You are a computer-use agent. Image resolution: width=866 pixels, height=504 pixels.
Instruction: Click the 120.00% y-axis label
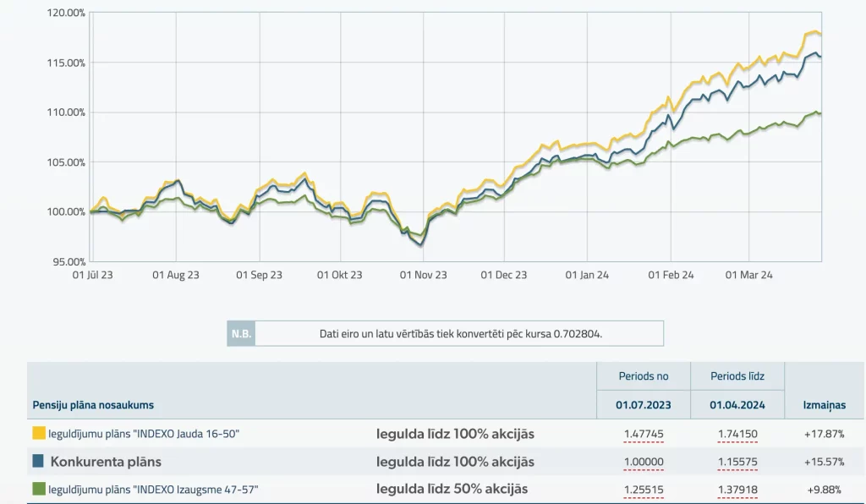tap(66, 13)
